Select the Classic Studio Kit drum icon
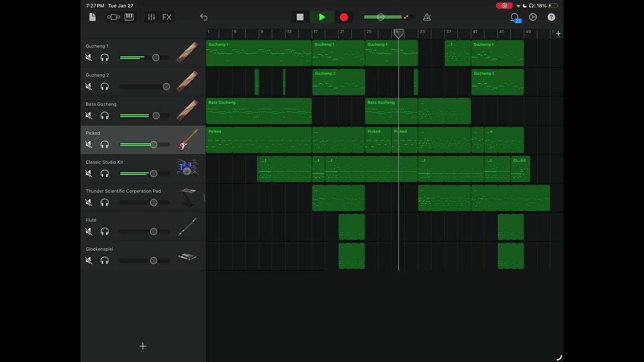644x362 pixels. click(x=187, y=167)
